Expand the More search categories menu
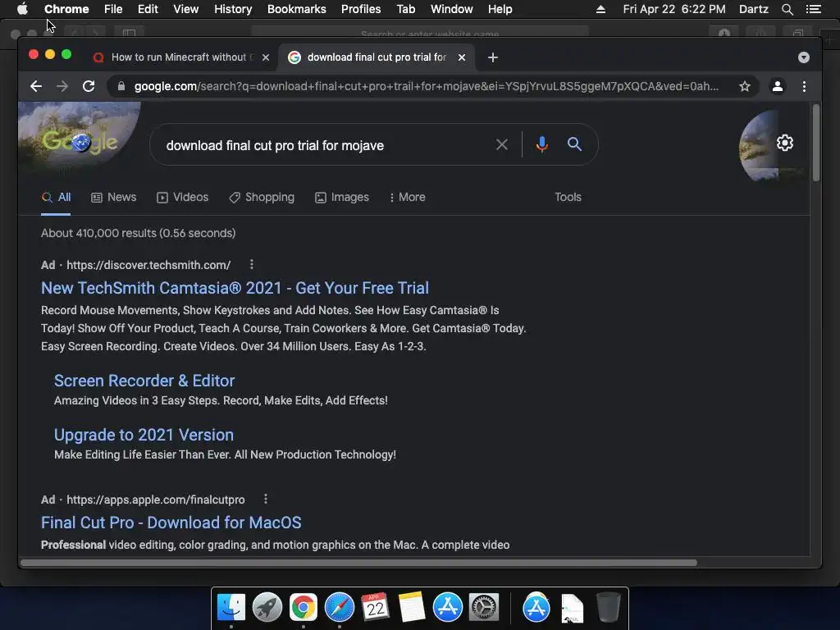 point(407,197)
